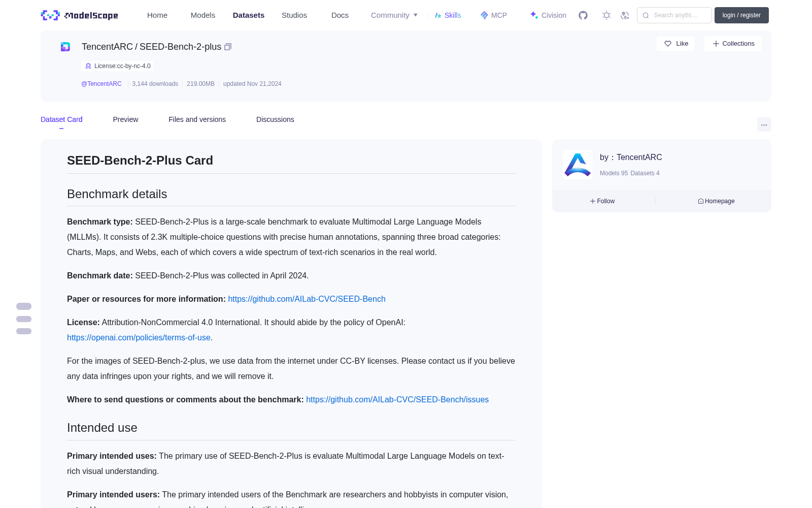Open the three-dot more options menu
The image size is (812, 508).
764,124
